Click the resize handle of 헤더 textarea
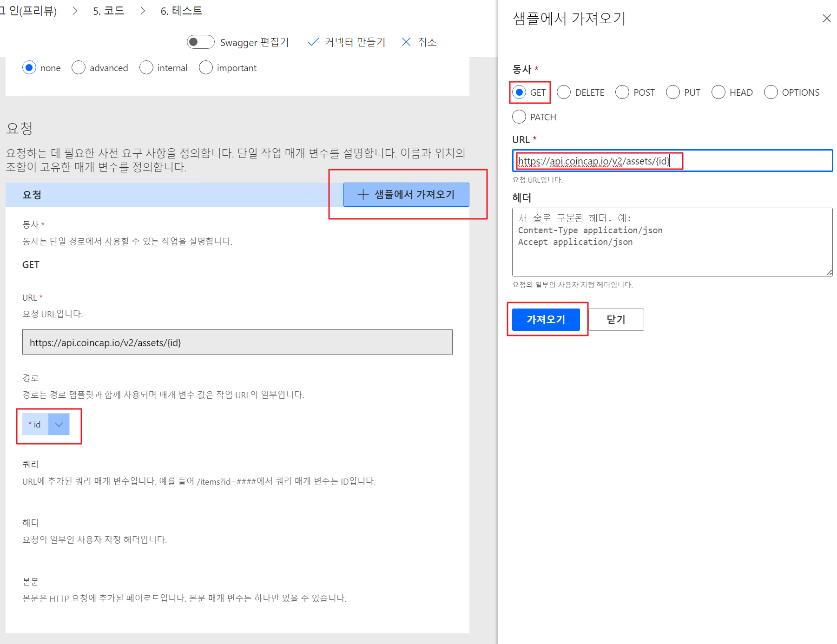837x644 pixels. click(829, 273)
